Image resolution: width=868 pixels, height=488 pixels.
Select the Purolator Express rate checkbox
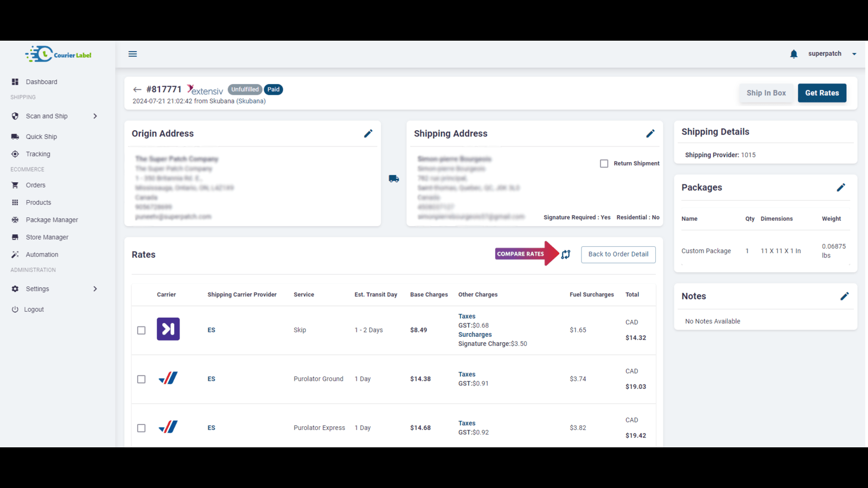pos(141,428)
